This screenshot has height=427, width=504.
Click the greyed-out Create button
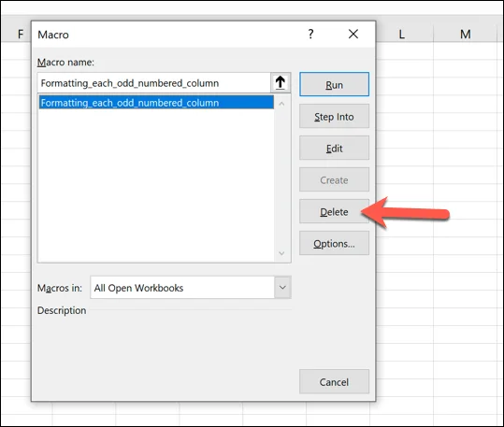point(334,179)
